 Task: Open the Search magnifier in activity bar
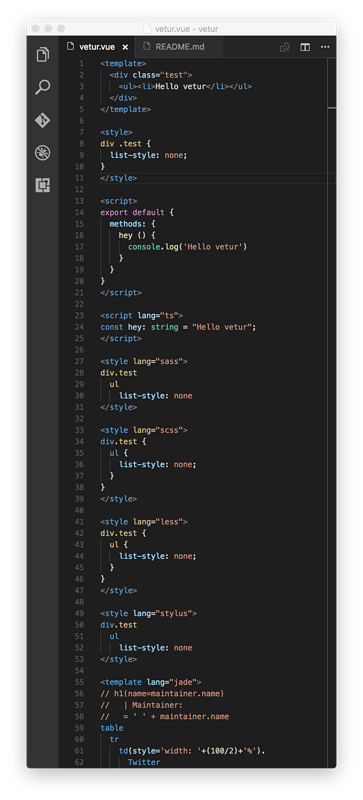click(43, 87)
